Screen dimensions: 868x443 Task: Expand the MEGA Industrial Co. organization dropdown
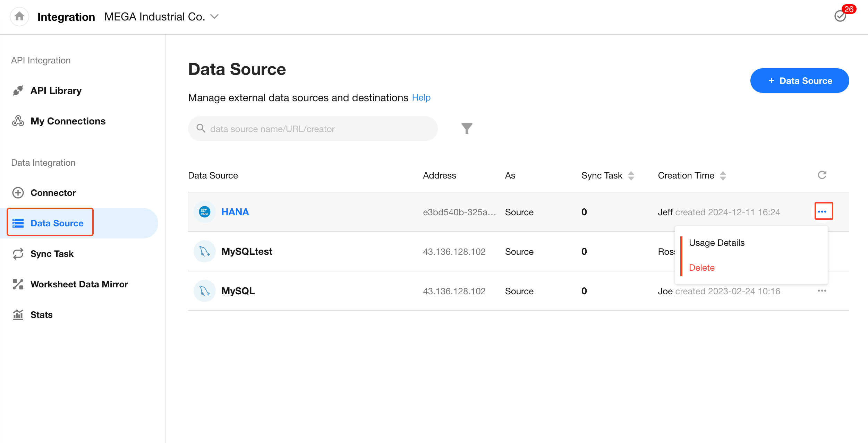215,17
